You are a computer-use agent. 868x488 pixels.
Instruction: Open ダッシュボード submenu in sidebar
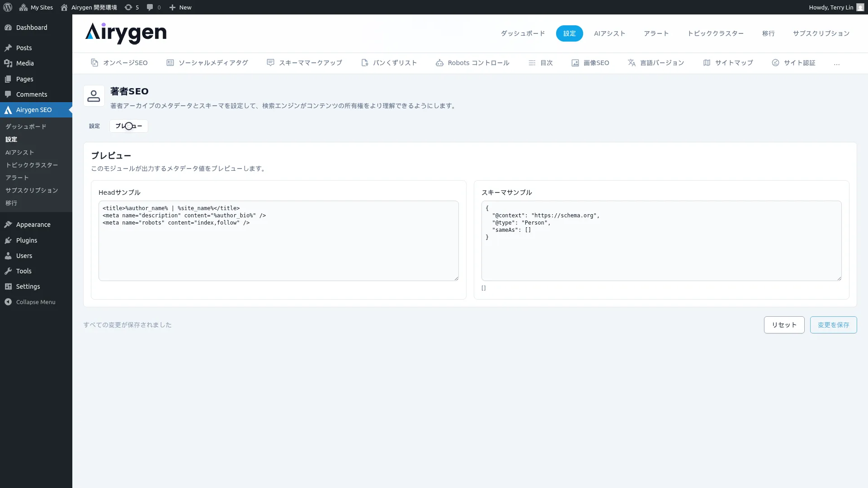26,127
